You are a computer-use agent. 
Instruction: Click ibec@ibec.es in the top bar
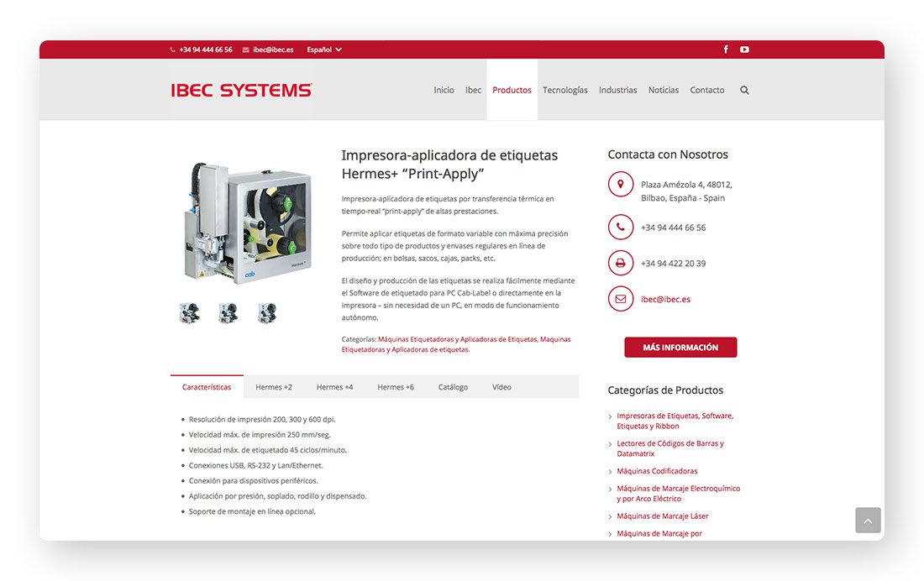pos(274,50)
